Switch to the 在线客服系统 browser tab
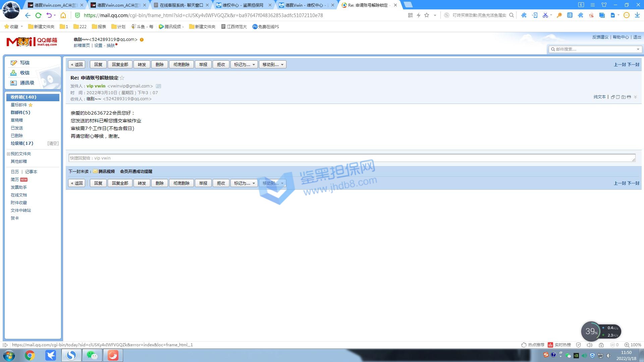Viewport: 644px width, 362px height. 181,5
